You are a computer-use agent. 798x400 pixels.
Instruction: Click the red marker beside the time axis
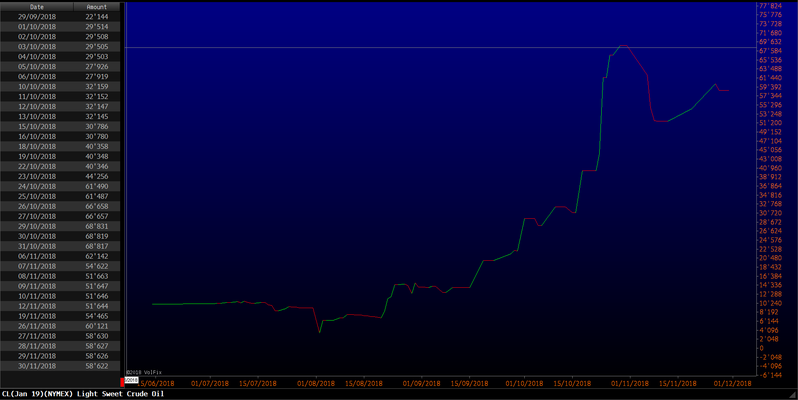[122, 382]
